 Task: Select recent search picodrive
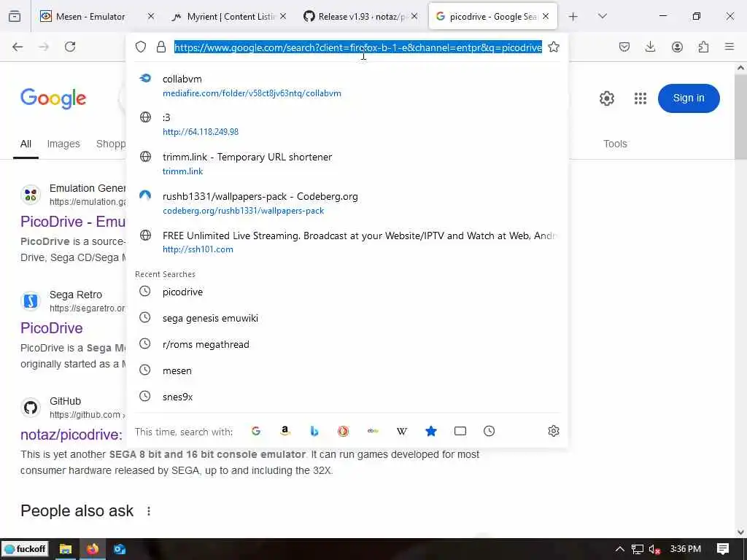point(347,292)
